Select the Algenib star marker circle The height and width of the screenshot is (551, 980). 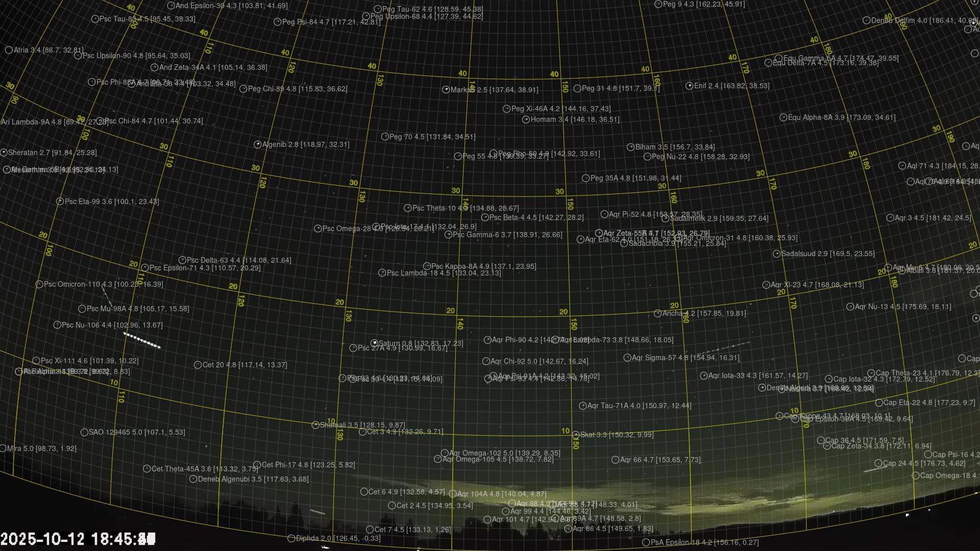[258, 144]
